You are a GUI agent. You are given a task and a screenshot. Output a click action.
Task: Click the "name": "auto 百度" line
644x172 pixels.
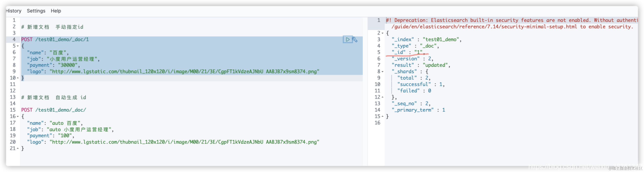tap(55, 123)
